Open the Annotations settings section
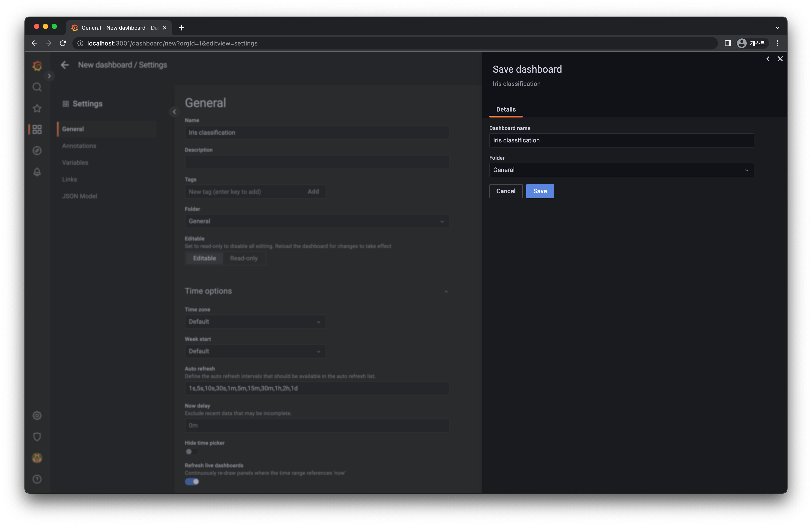This screenshot has width=812, height=526. 79,146
